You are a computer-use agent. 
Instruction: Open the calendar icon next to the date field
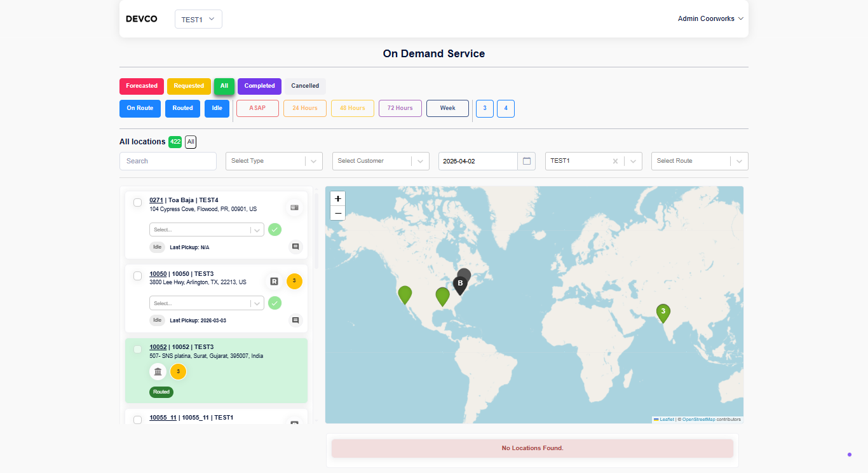pos(527,161)
